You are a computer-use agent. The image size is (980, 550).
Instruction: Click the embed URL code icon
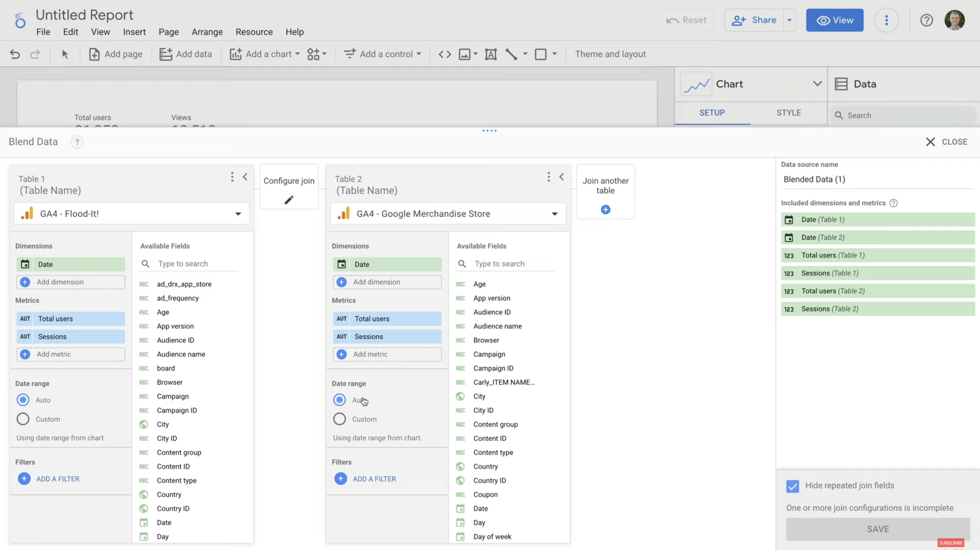pos(444,54)
